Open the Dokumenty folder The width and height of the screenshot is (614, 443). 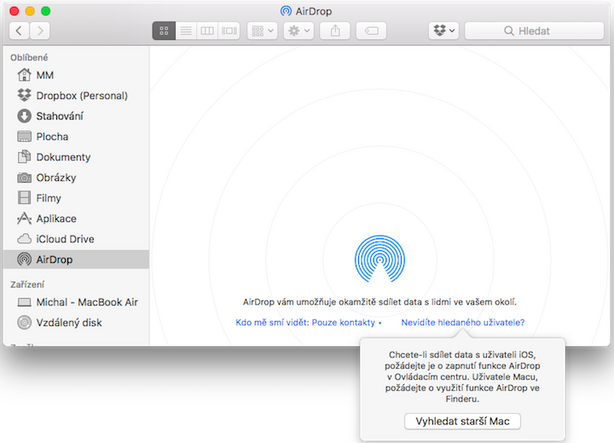pos(76,157)
